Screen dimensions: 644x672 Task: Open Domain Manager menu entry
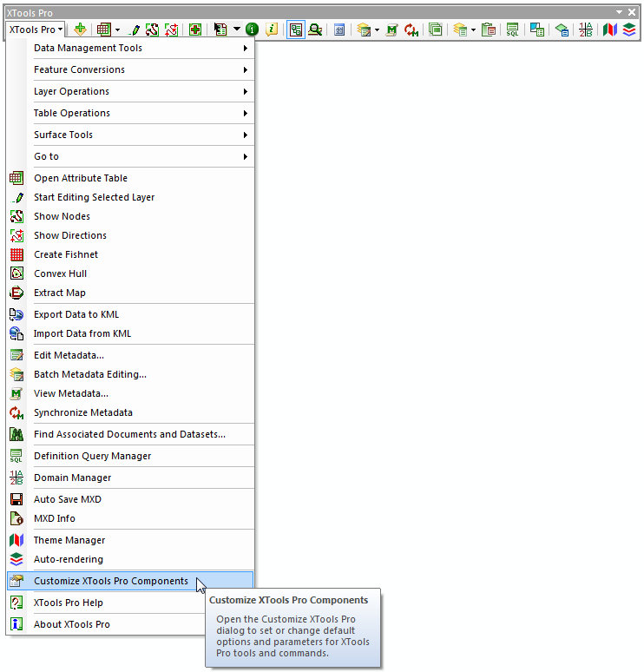(x=131, y=478)
